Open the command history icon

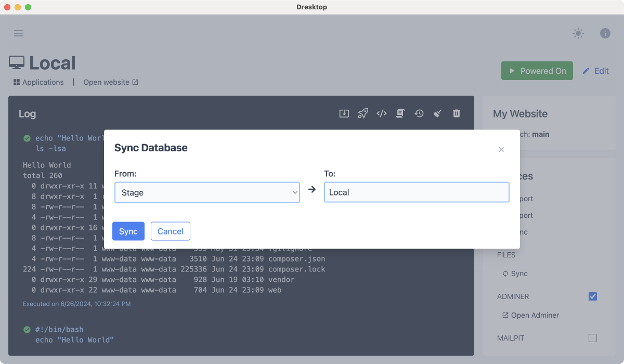click(419, 113)
